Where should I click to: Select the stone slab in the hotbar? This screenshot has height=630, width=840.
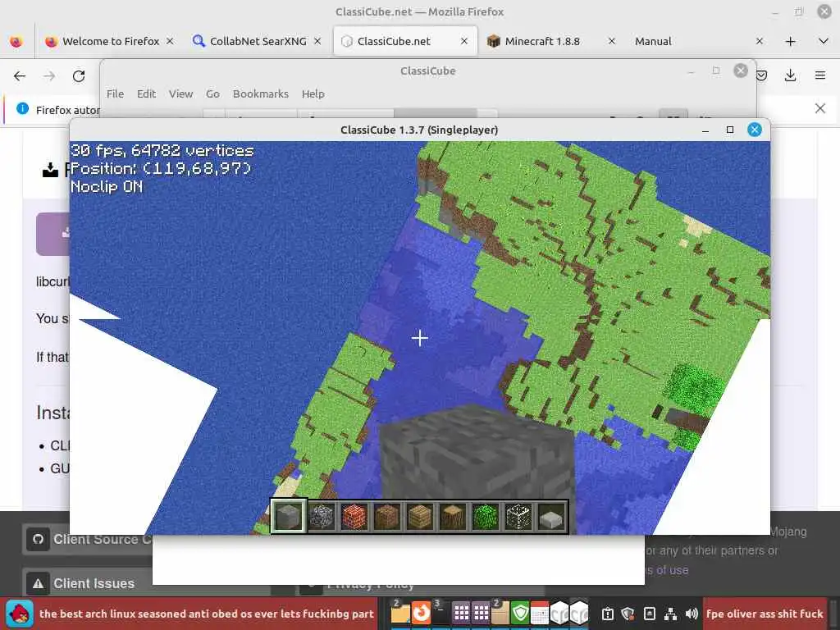coord(551,517)
